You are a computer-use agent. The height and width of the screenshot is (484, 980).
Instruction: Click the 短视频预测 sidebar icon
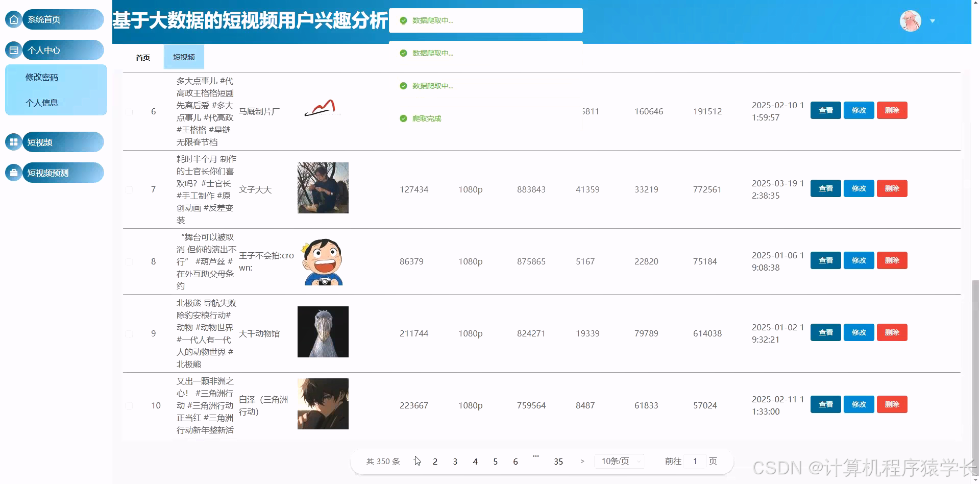click(x=13, y=172)
